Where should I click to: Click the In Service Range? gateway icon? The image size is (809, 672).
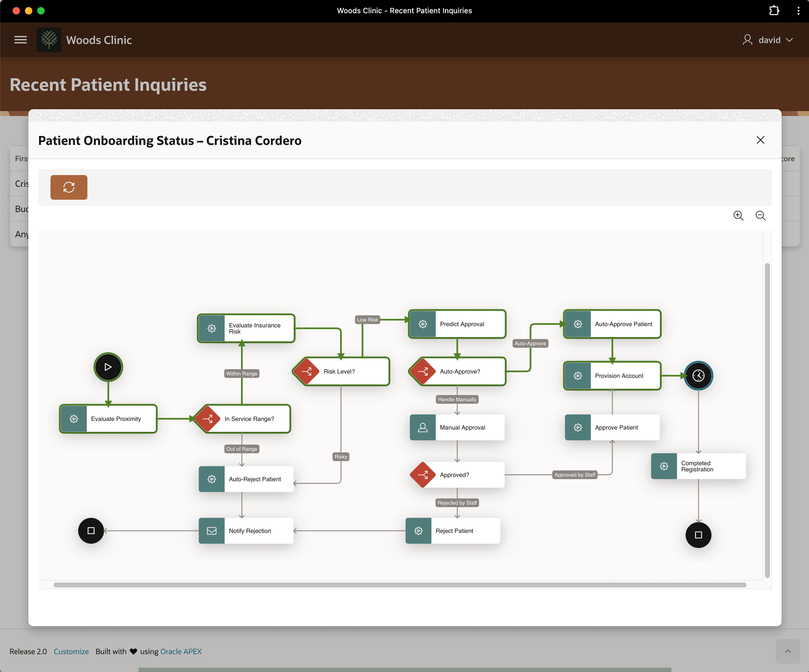[208, 418]
